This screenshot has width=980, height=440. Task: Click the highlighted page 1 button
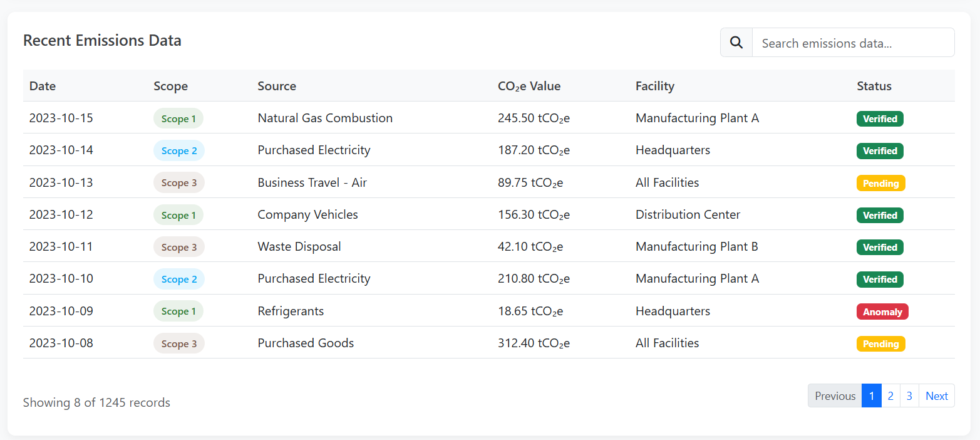pyautogui.click(x=871, y=395)
